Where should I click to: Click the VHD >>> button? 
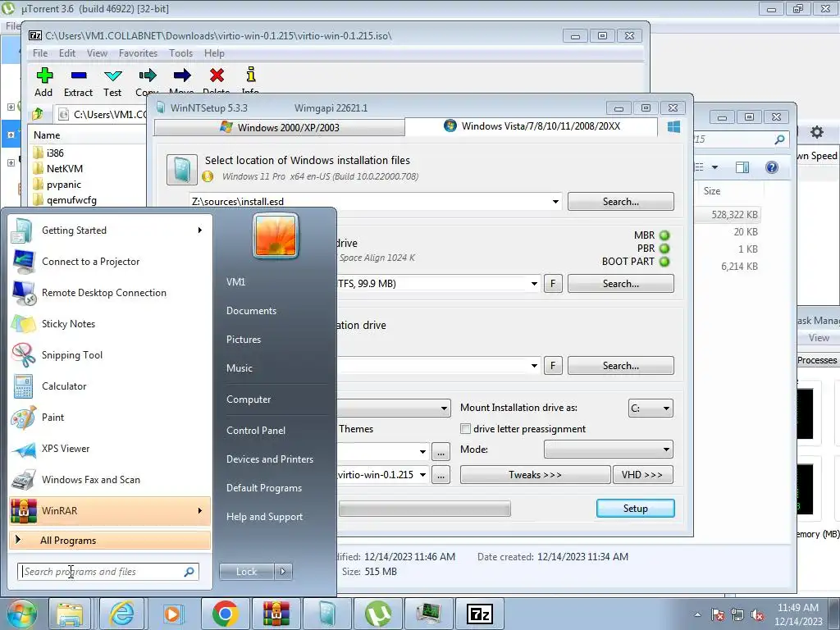643,475
